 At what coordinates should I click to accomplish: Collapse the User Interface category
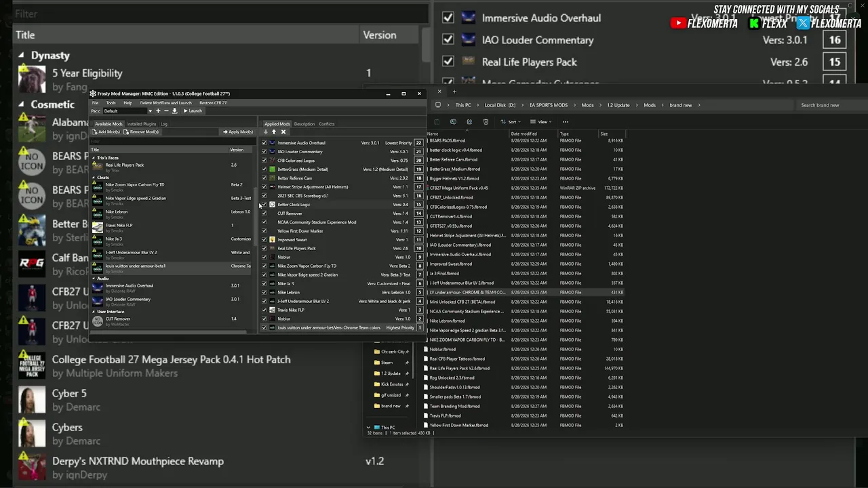click(x=94, y=312)
